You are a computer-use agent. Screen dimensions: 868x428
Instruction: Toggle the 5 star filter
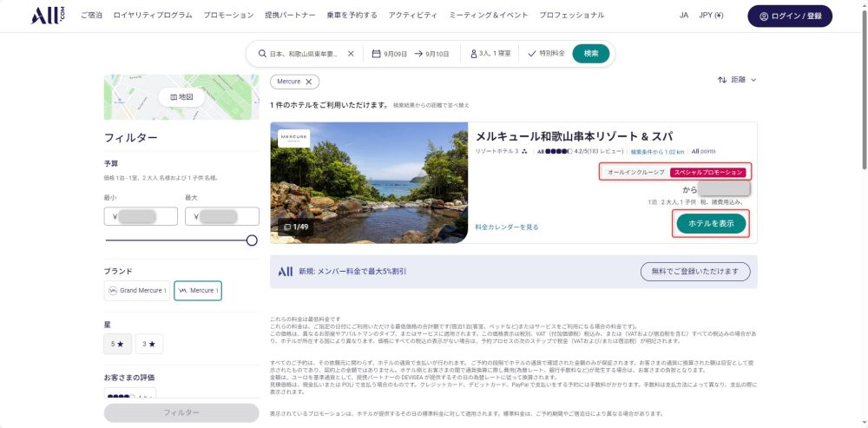[117, 344]
